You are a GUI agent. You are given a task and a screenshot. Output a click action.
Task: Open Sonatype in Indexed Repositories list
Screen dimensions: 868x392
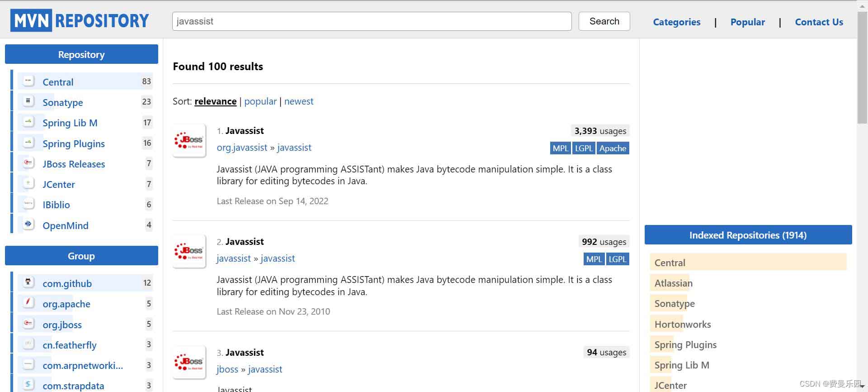click(x=675, y=304)
